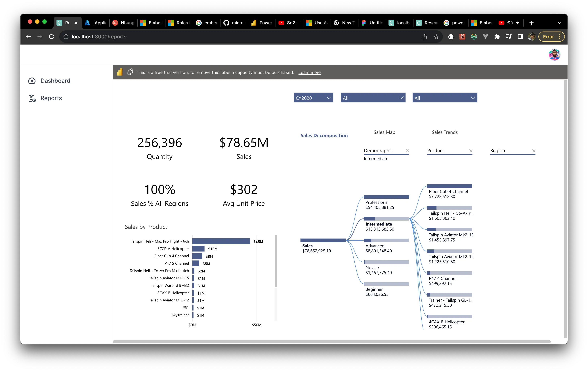Remove the Product level with its X
588x371 pixels.
471,151
